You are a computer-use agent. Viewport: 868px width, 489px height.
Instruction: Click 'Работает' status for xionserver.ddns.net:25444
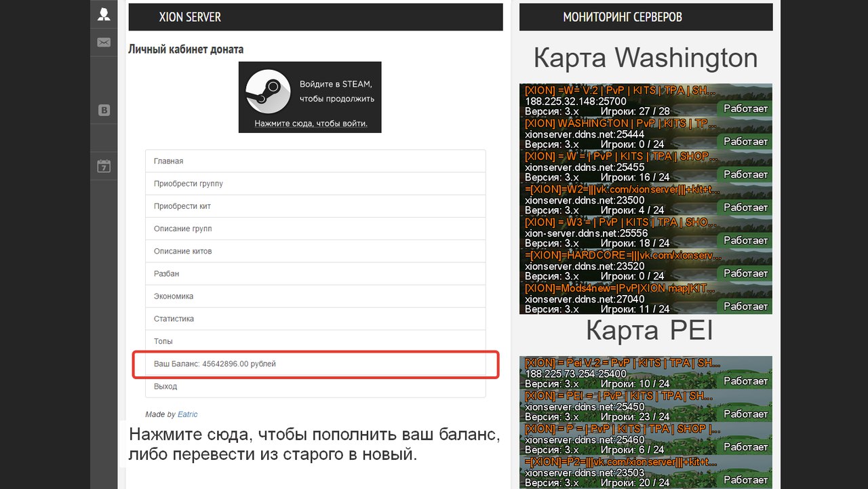pyautogui.click(x=745, y=141)
